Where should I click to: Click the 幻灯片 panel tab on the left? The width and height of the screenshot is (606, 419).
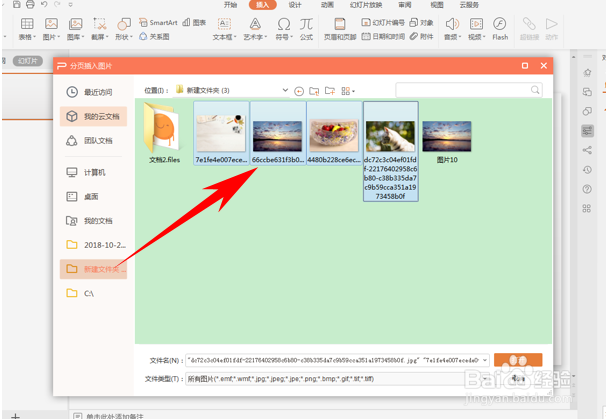point(28,61)
